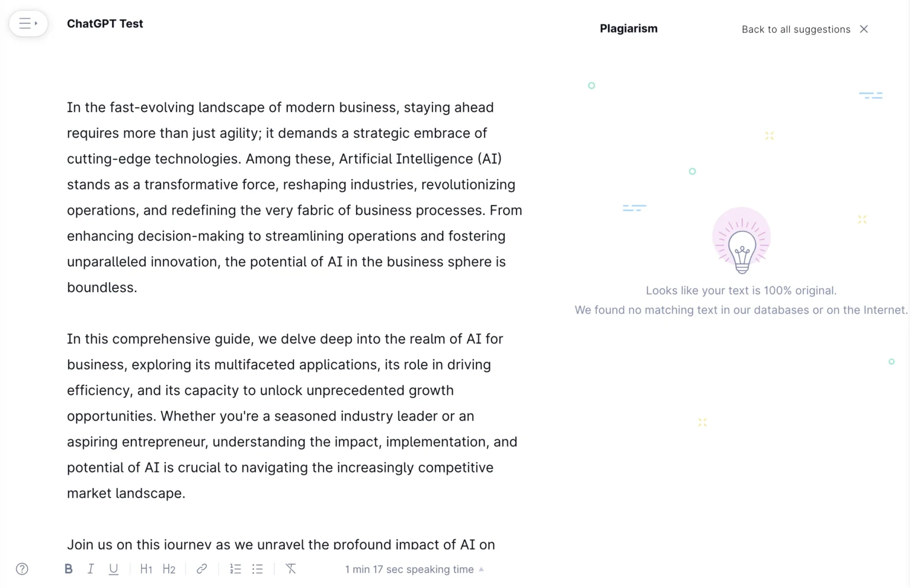Click Back to all suggestions
The image size is (910, 588).
796,29
